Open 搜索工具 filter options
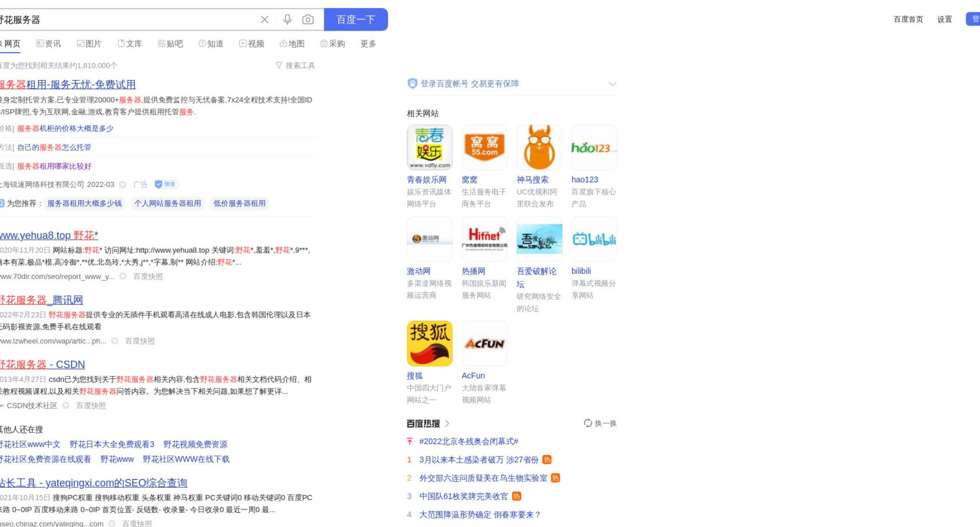This screenshot has height=527, width=980. [295, 65]
